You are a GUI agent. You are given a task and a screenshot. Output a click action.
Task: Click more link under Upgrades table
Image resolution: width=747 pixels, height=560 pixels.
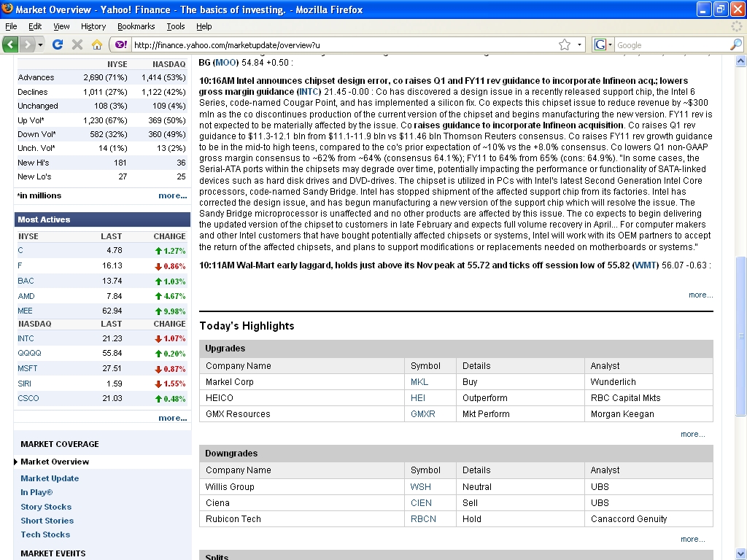(693, 434)
